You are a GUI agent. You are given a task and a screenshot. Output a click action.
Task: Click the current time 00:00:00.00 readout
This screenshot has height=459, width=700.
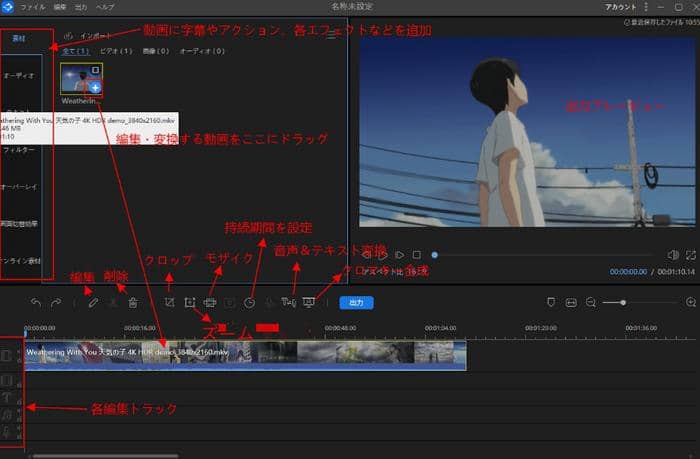[628, 271]
